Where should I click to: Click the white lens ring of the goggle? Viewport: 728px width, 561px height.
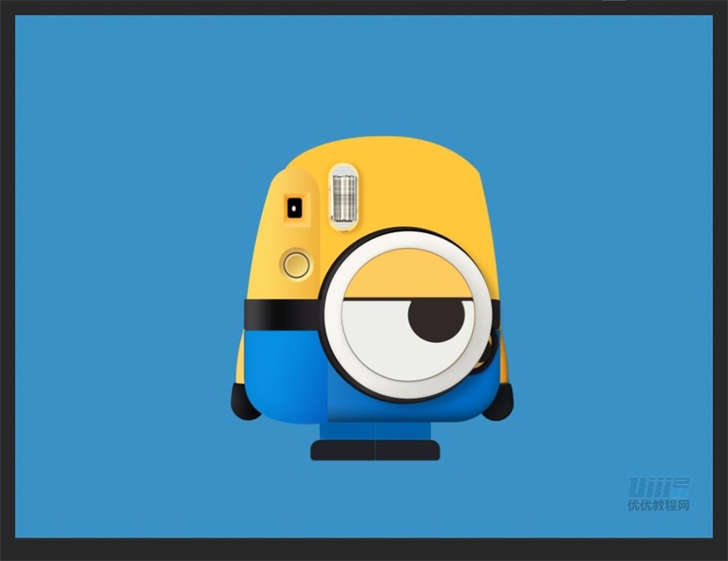click(408, 315)
